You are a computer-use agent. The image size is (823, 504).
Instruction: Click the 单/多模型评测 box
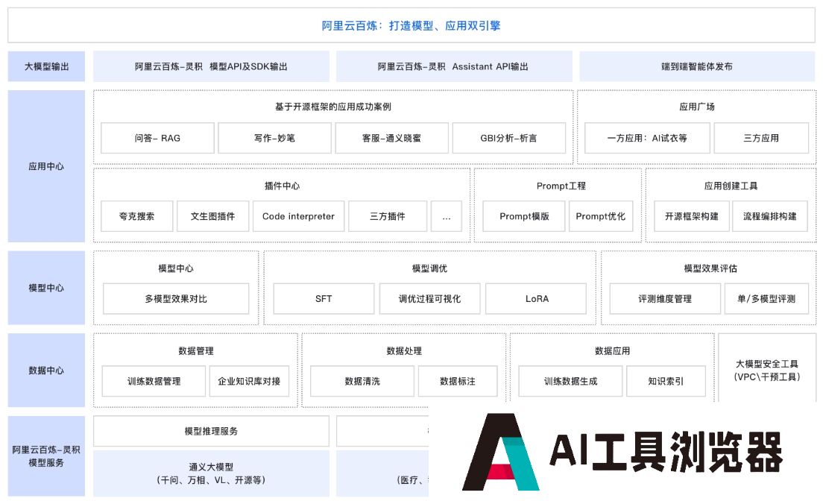(x=766, y=299)
